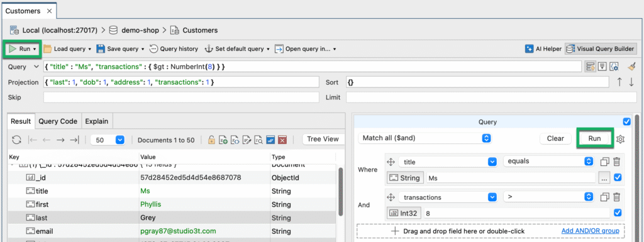Open Query history
Viewport: 644px width, 242px height.
174,49
